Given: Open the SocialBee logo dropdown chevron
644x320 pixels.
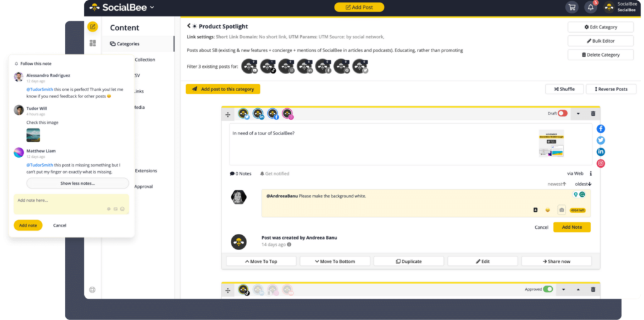Looking at the screenshot, I should pos(152,8).
